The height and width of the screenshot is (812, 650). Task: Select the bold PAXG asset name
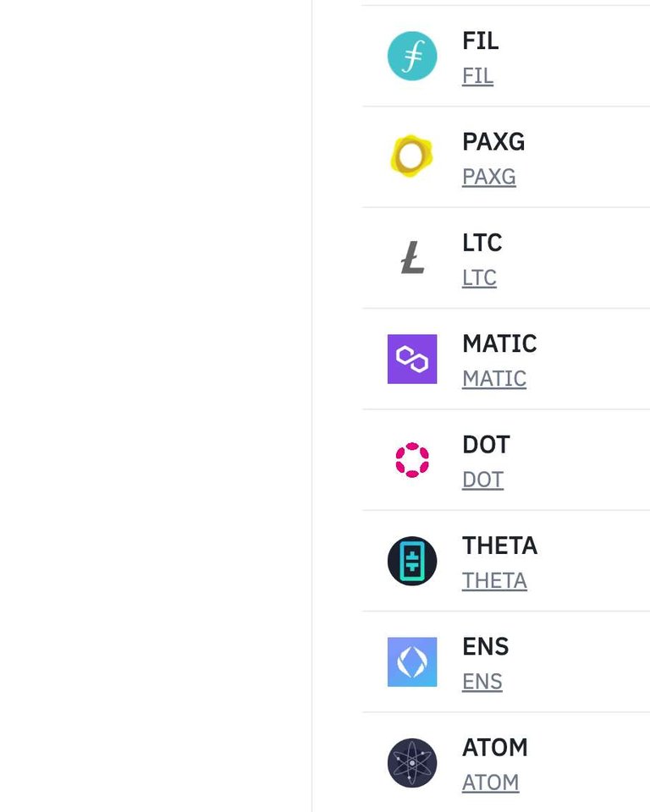(493, 141)
